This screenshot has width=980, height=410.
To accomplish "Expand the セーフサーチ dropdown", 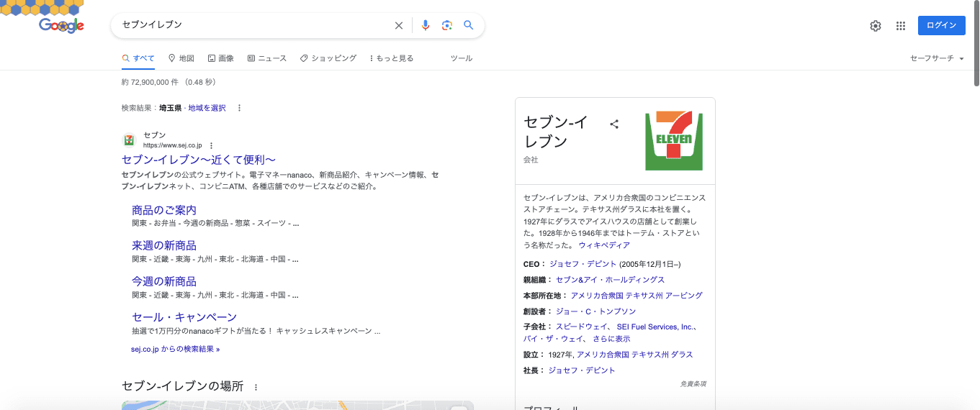I will (937, 58).
